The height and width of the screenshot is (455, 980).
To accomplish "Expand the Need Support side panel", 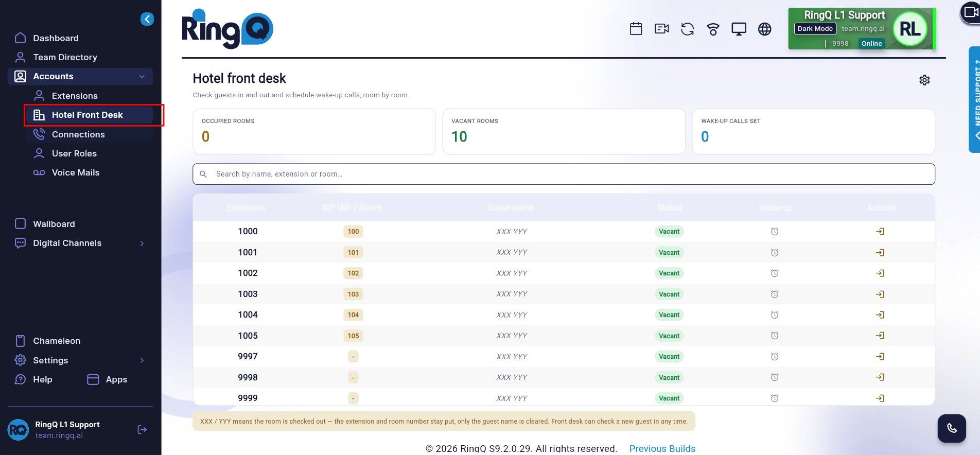I will point(974,100).
